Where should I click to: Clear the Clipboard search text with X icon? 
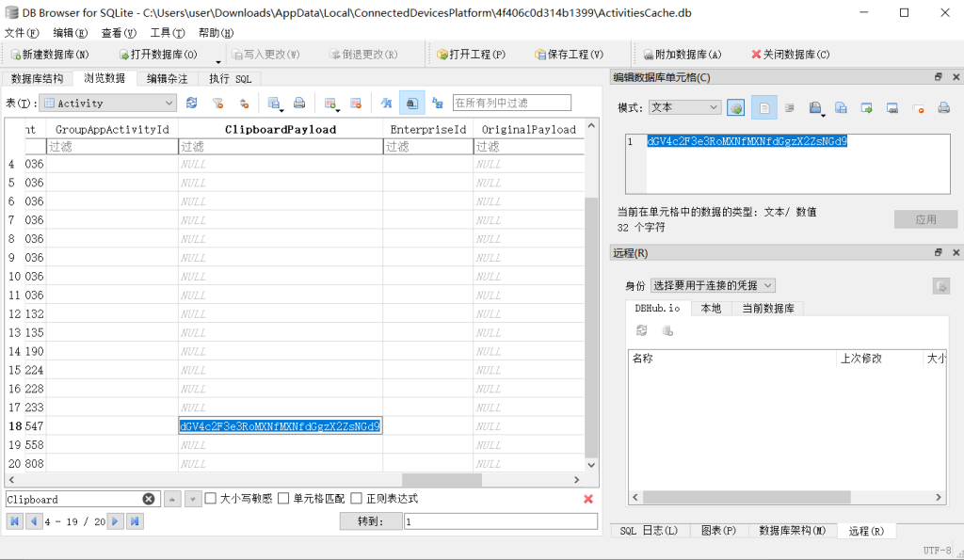149,499
